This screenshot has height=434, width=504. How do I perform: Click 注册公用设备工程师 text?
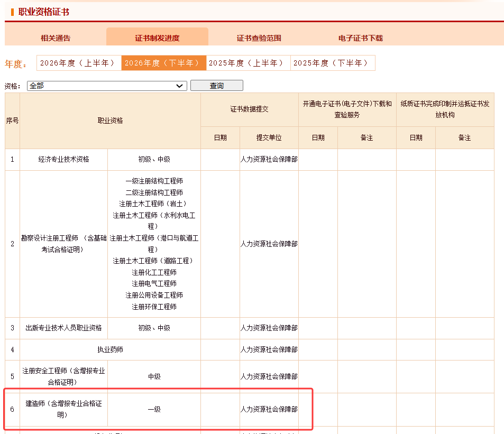tap(154, 295)
